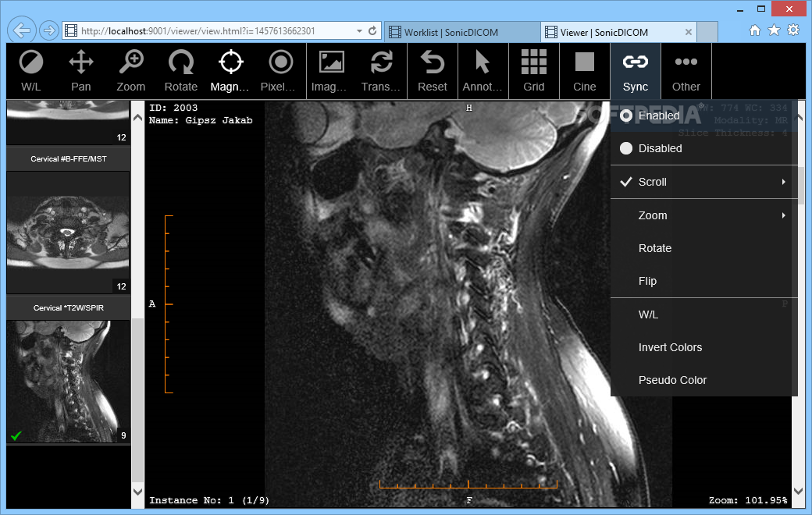Open Cervical #B-FFE/MST series thumbnail
This screenshot has height=515, width=812.
pyautogui.click(x=68, y=233)
